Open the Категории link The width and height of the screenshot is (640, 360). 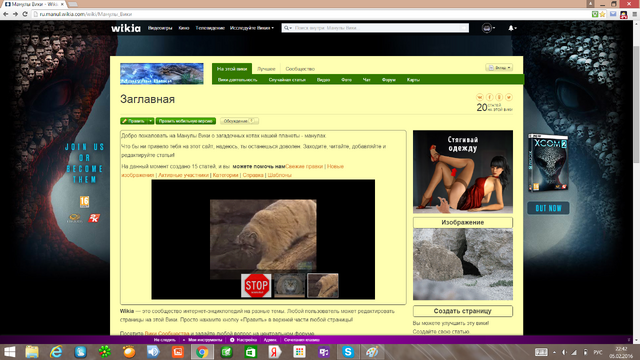point(225,175)
